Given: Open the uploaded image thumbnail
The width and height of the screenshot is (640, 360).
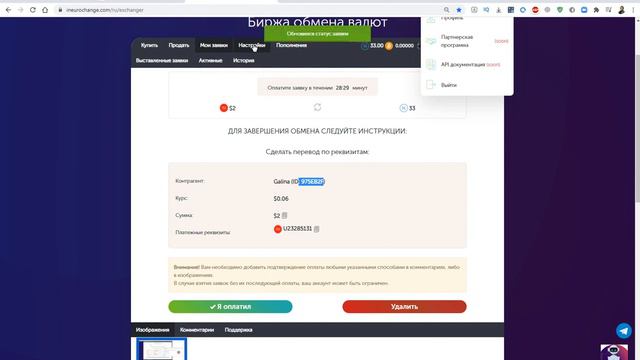Looking at the screenshot, I should click(x=161, y=349).
